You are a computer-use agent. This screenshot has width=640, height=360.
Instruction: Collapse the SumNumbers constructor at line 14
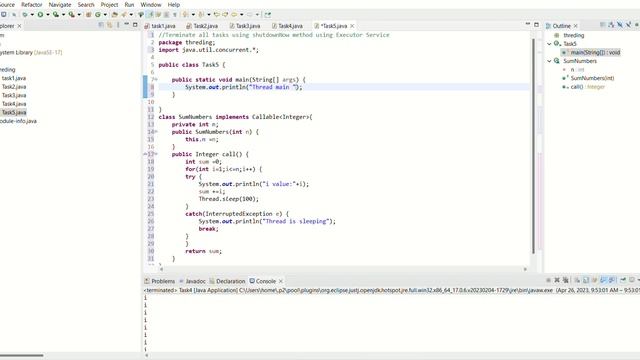[x=156, y=131]
